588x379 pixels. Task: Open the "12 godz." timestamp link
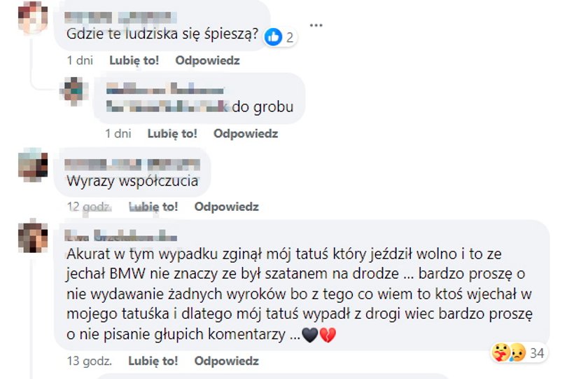pyautogui.click(x=90, y=207)
